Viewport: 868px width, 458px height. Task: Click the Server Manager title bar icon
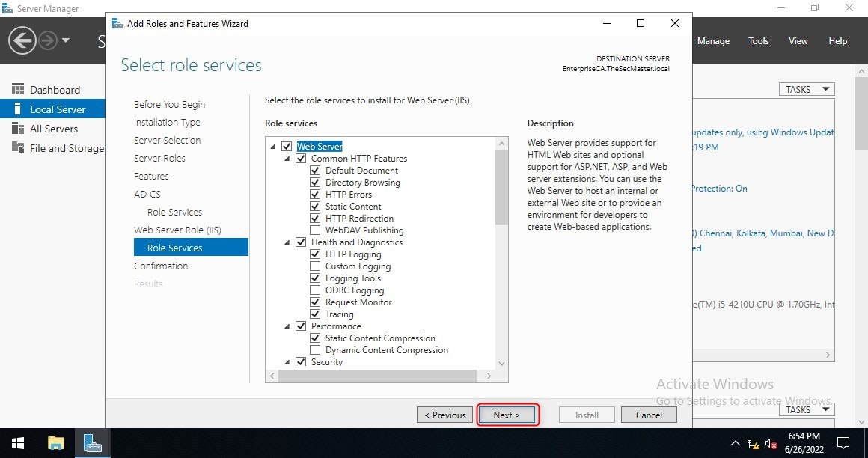(7, 8)
